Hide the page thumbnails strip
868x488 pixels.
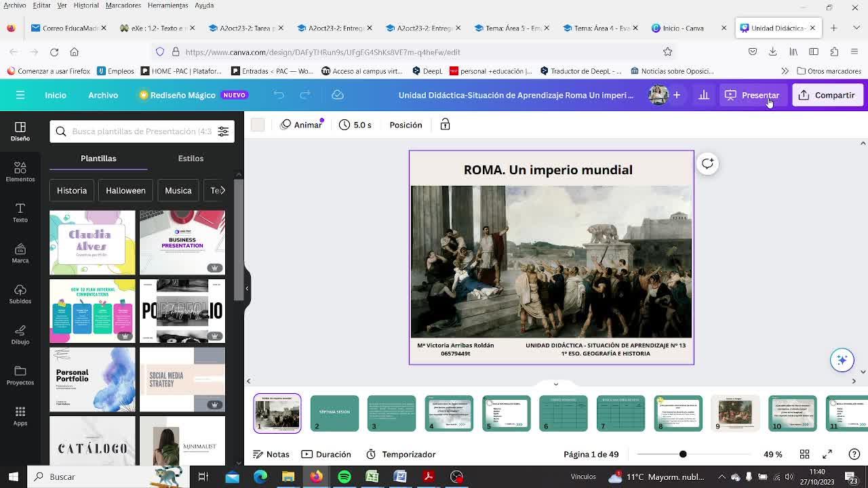(555, 384)
